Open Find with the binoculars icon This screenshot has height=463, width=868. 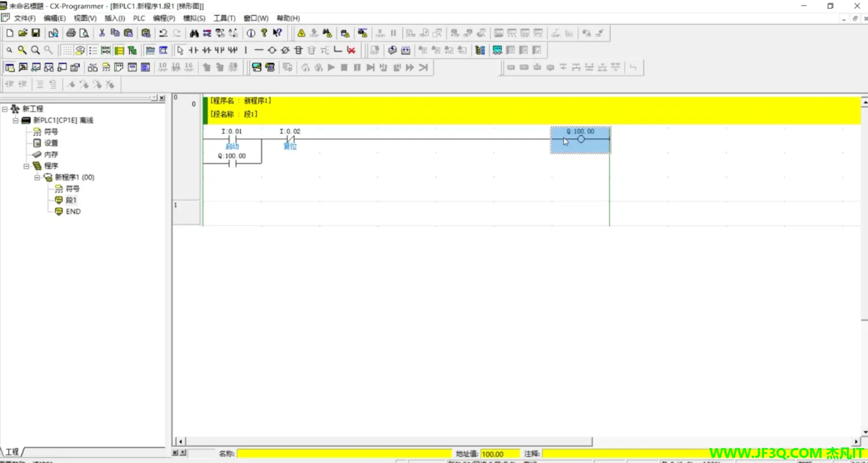pos(194,33)
